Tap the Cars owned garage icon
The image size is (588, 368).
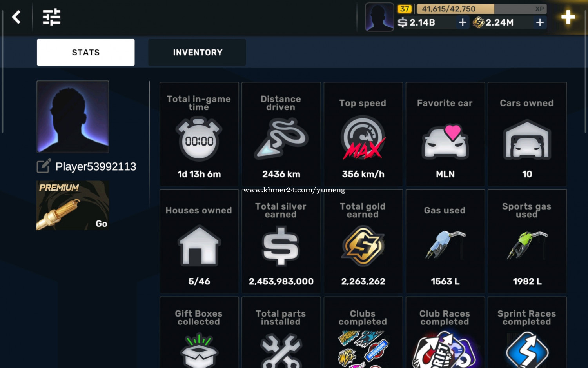tap(527, 140)
